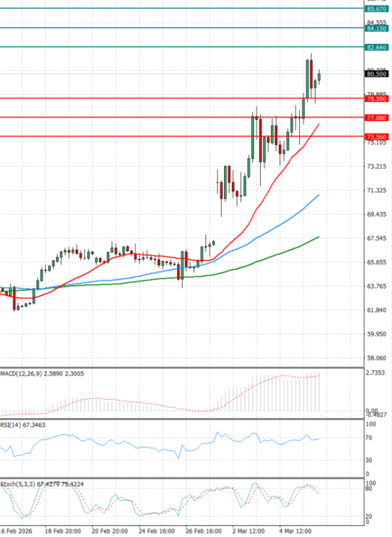Select the 71.325 price axis label
This screenshot has width=392, height=537.
tap(376, 190)
